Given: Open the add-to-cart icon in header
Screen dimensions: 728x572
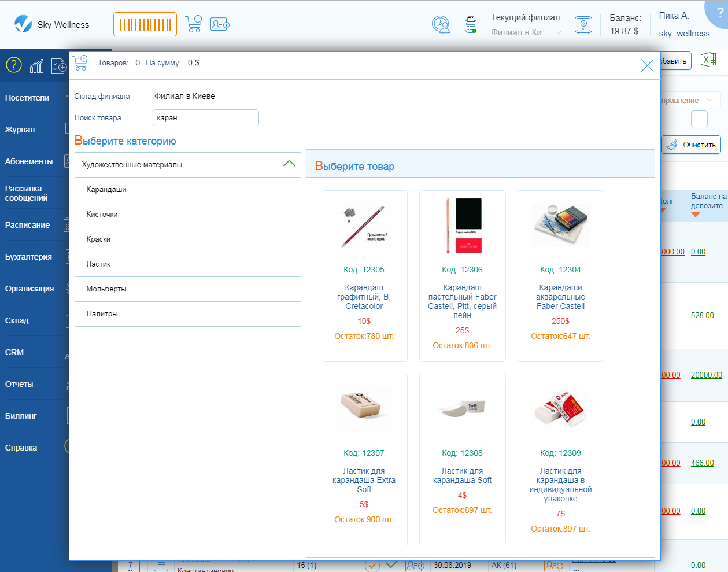Looking at the screenshot, I should click(x=194, y=24).
